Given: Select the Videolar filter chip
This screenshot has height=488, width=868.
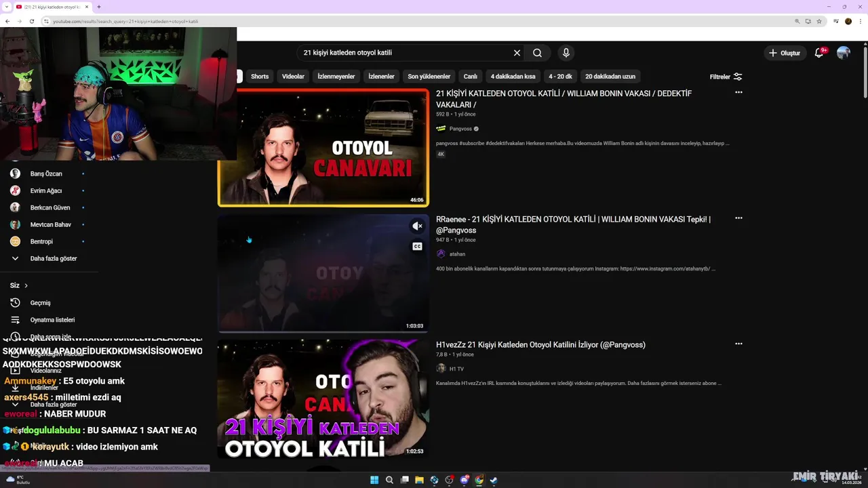Looking at the screenshot, I should coord(293,77).
